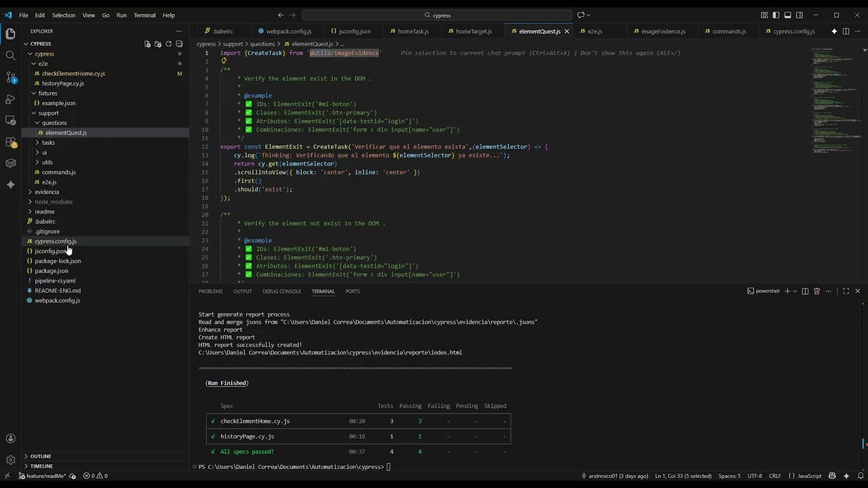Screen dimensions: 868x488
Task: Open the Run and Debug view
Action: click(10, 98)
